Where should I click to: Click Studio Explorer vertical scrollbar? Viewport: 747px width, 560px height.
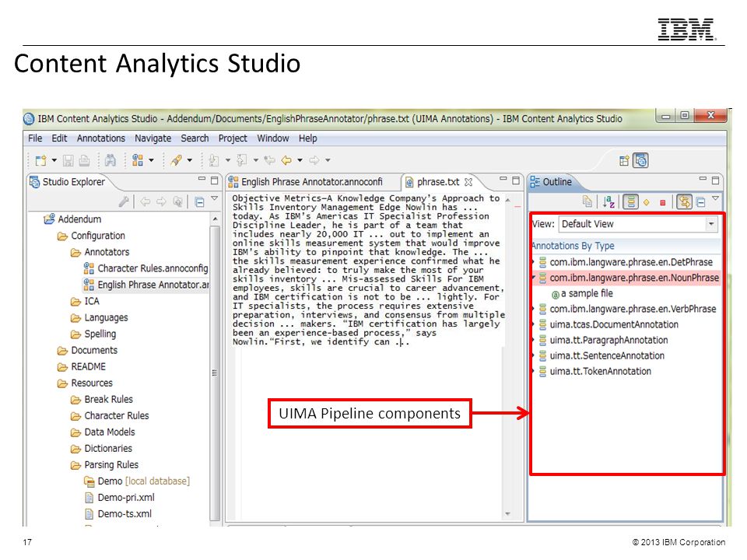click(x=215, y=373)
